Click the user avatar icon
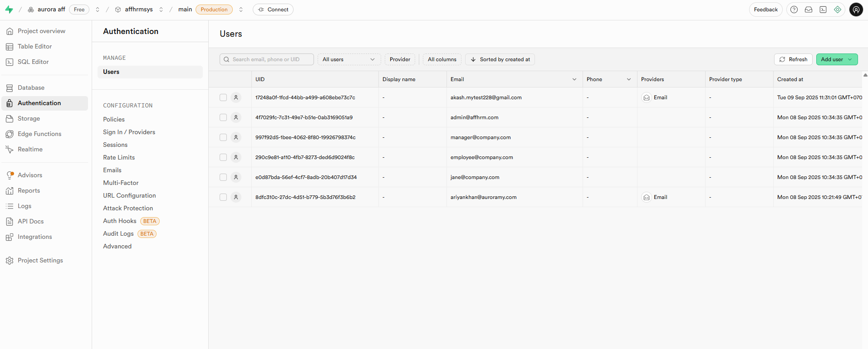 point(856,10)
